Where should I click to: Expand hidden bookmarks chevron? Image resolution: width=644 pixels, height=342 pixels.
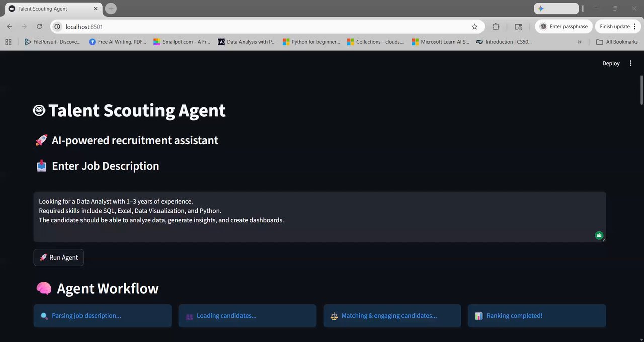click(x=580, y=42)
